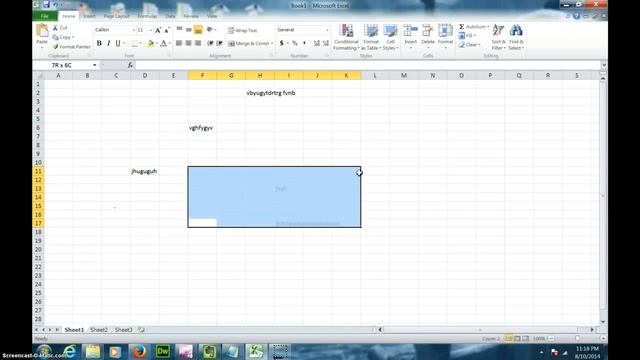Click the Format cells icon
Screen dimensions: 640x360
tap(445, 31)
